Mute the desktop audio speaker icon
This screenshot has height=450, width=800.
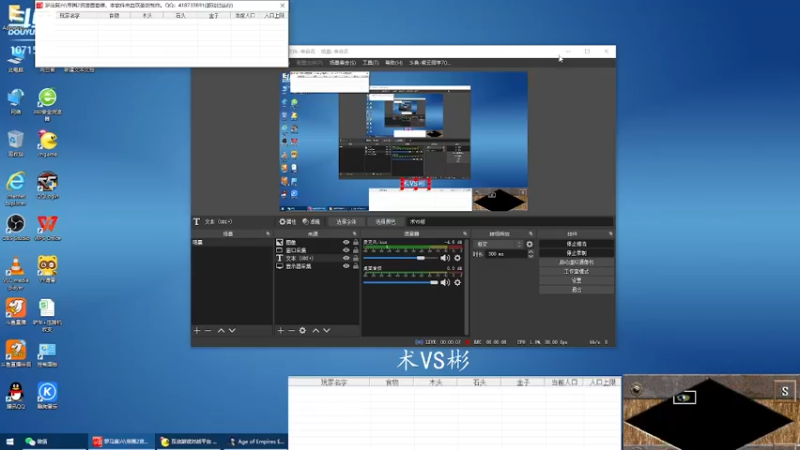445,282
